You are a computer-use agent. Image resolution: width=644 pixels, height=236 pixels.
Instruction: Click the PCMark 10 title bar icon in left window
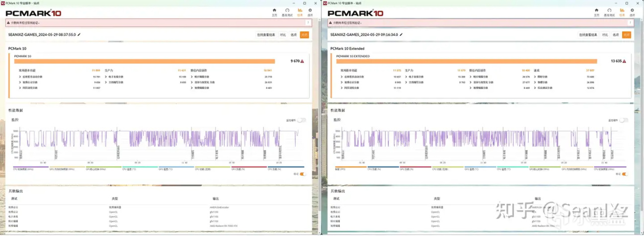click(2, 2)
